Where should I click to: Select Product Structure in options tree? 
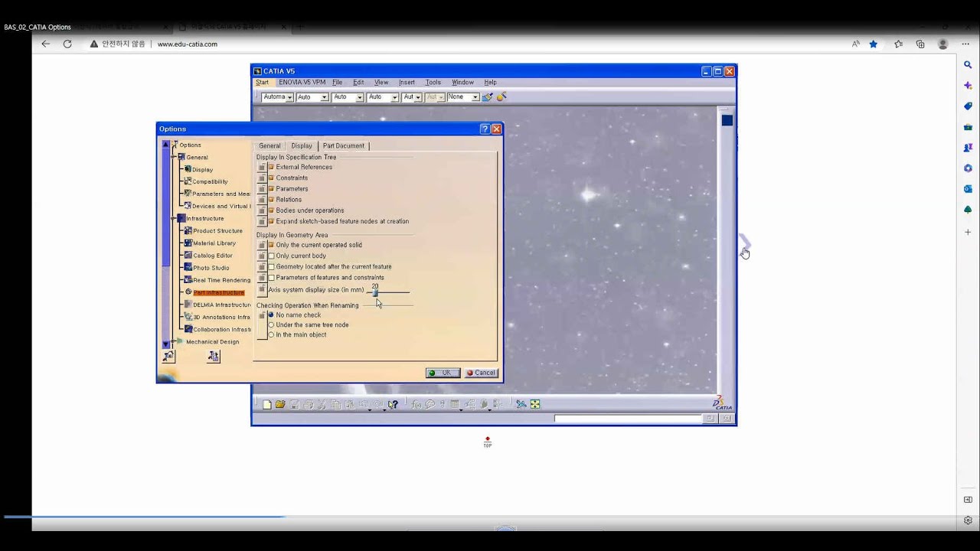click(x=217, y=230)
